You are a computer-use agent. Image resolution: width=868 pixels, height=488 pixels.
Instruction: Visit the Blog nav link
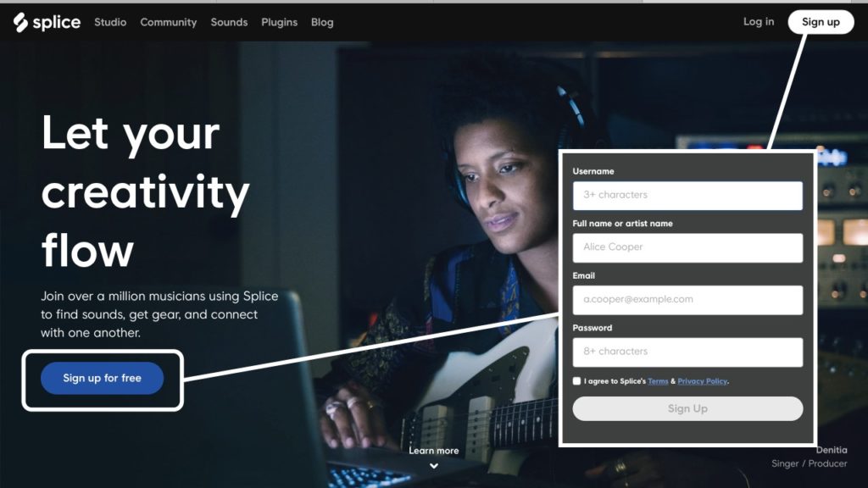[322, 22]
